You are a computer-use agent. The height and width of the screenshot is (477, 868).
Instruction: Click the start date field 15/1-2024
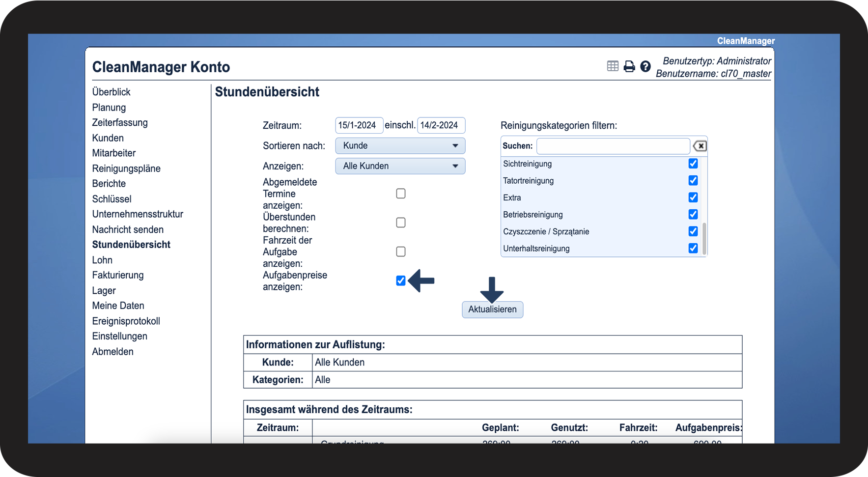coord(359,125)
